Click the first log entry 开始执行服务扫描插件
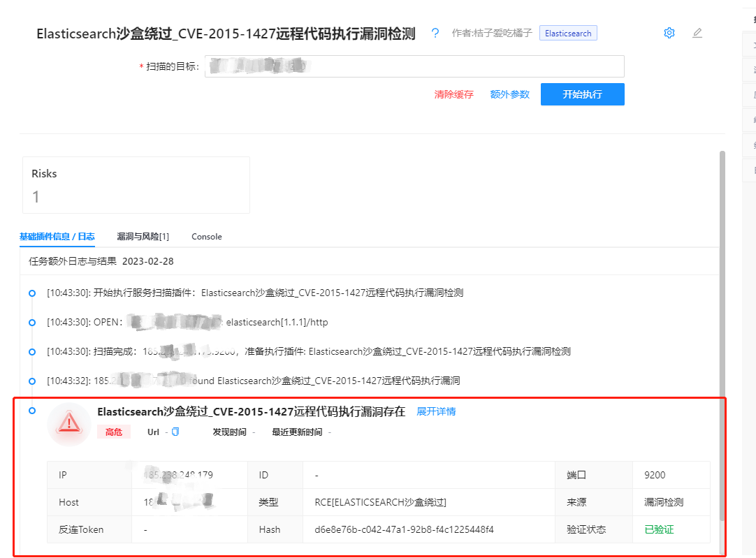756x558 pixels. 255,293
